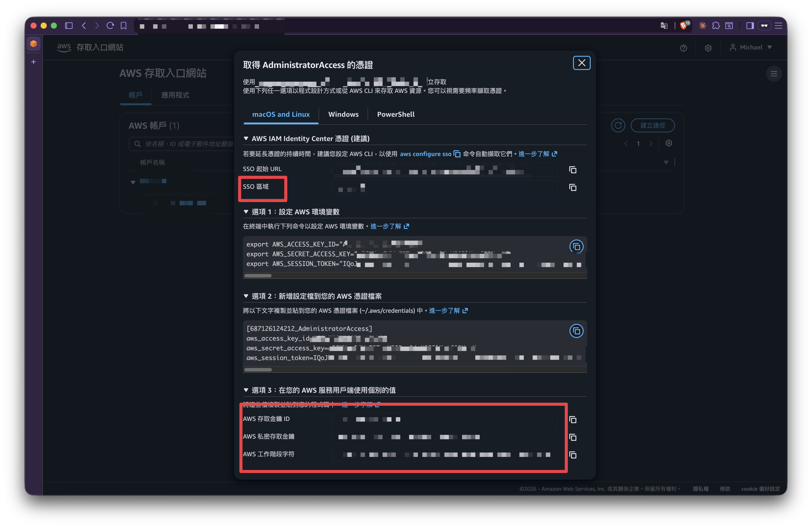Open the sort dropdown arrow in account table
The width and height of the screenshot is (812, 528).
tap(666, 162)
